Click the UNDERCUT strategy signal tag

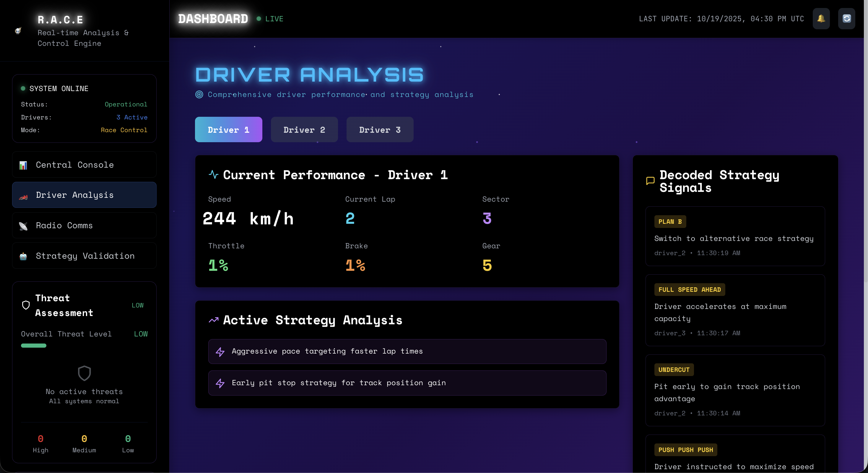tap(674, 370)
